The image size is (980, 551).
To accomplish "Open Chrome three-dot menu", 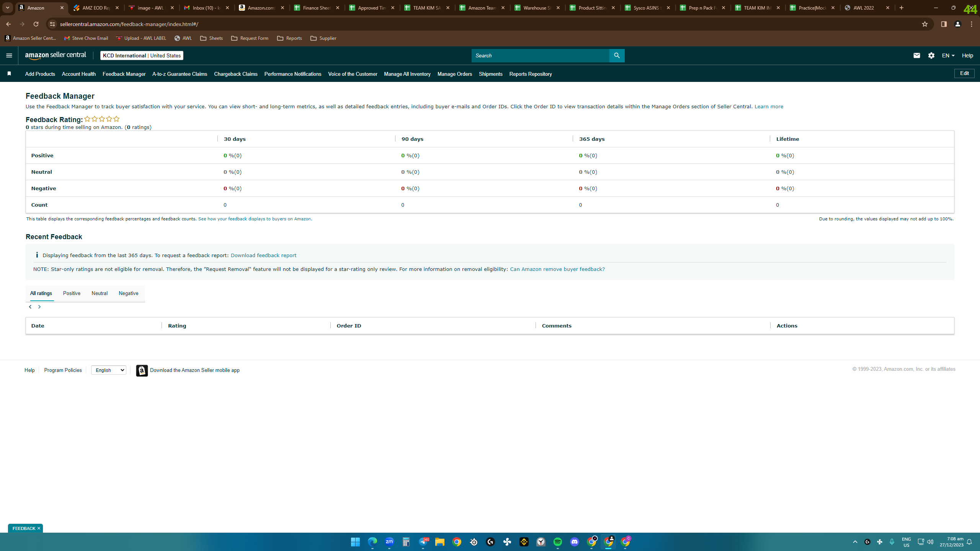I will [972, 24].
